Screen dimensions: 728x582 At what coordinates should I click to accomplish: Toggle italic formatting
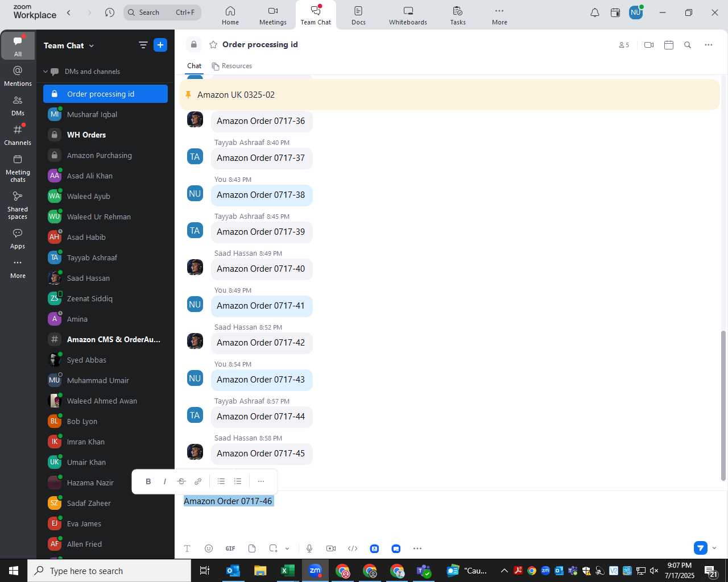click(x=165, y=481)
